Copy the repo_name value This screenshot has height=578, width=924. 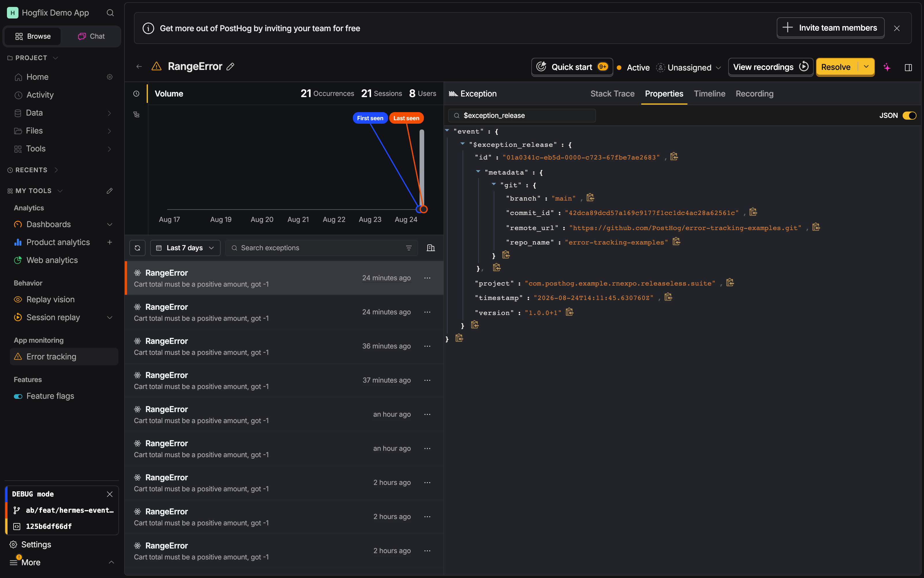point(676,242)
